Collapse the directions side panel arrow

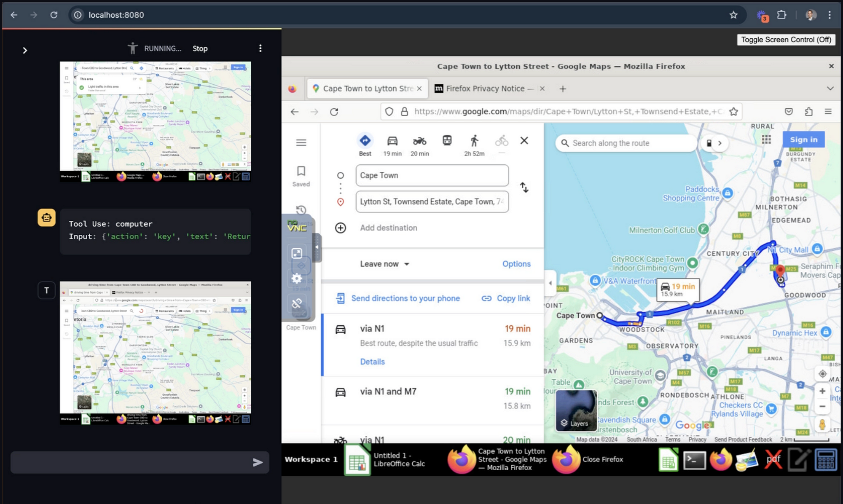[x=550, y=283]
